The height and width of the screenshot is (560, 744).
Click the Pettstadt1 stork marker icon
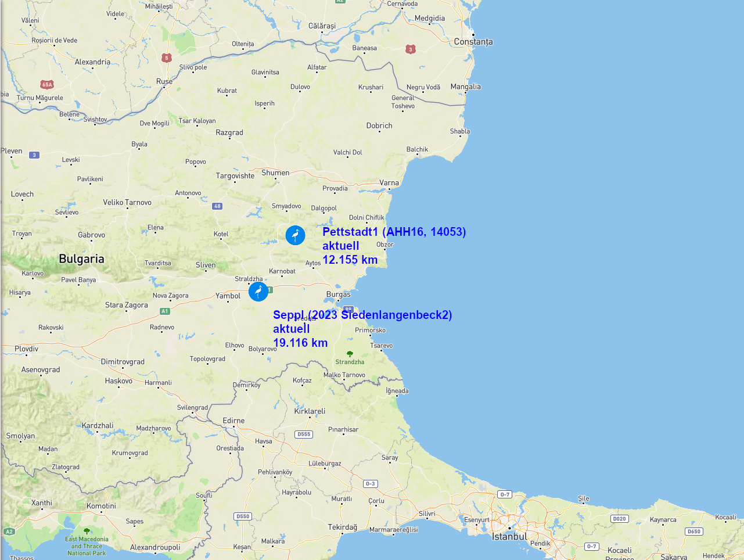pyautogui.click(x=295, y=235)
